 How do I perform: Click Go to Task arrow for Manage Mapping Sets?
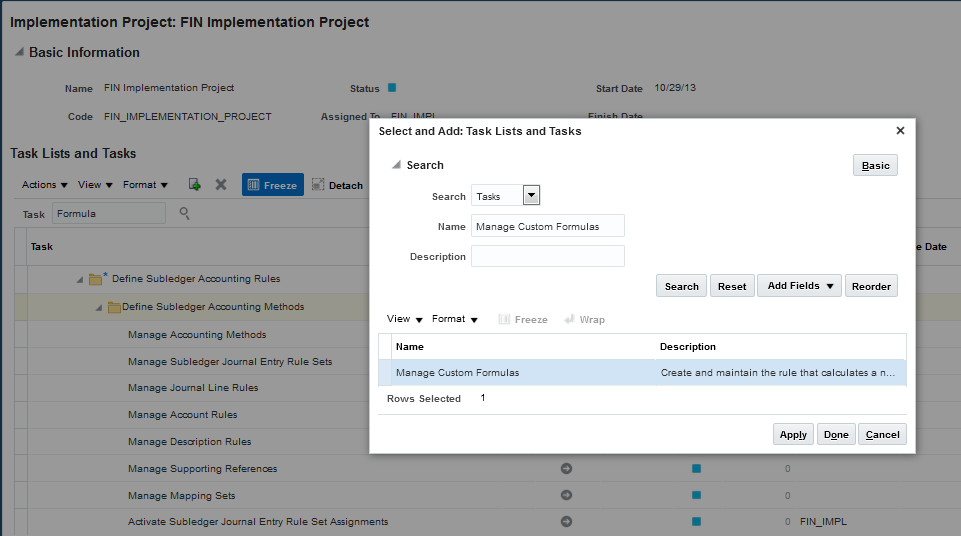566,495
